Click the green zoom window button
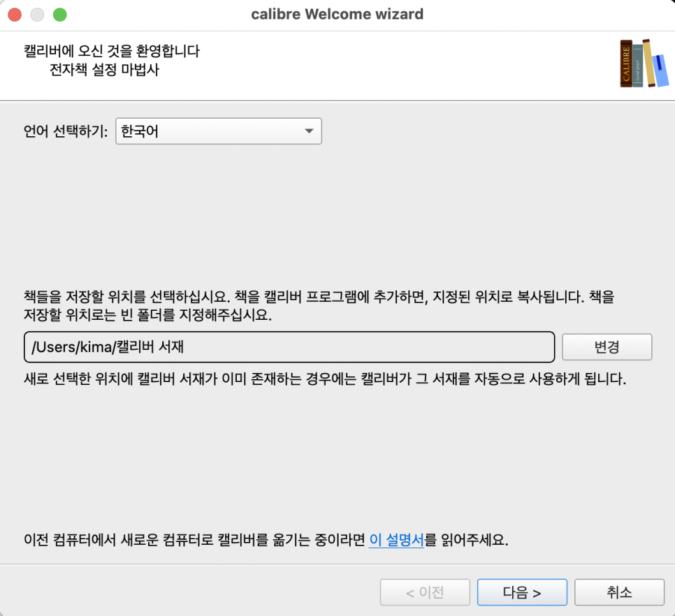Image resolution: width=675 pixels, height=616 pixels. [x=60, y=15]
